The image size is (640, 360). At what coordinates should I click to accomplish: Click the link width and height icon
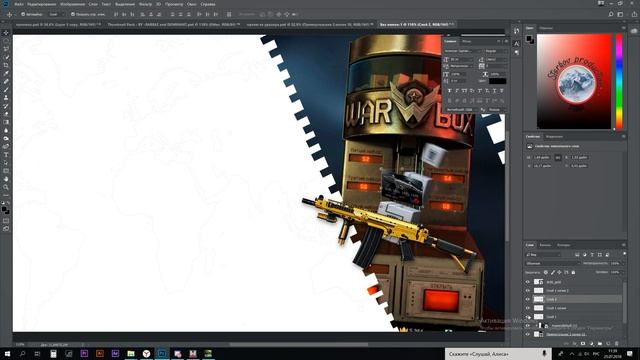(x=558, y=158)
